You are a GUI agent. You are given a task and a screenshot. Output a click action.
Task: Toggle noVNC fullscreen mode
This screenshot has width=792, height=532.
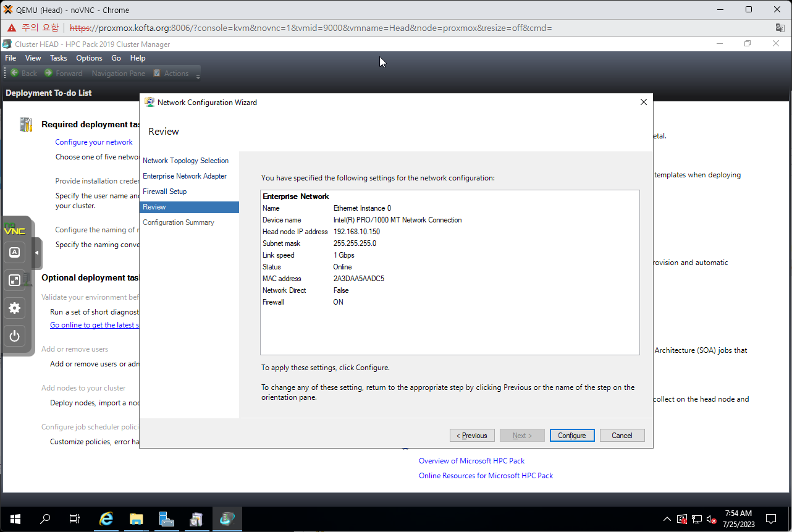coord(14,280)
